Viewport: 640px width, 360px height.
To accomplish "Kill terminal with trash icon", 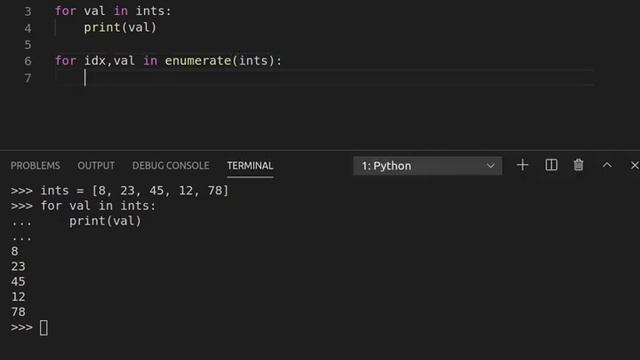I will [x=578, y=165].
